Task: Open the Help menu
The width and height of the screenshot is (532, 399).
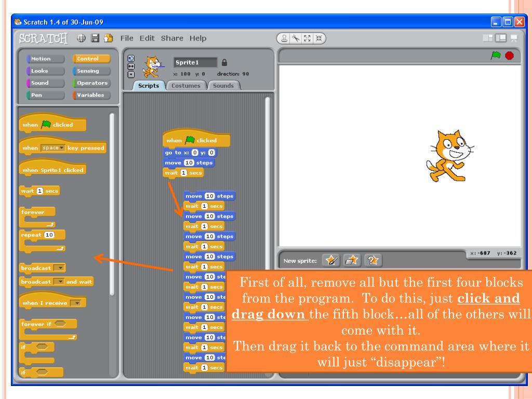Action: [198, 38]
